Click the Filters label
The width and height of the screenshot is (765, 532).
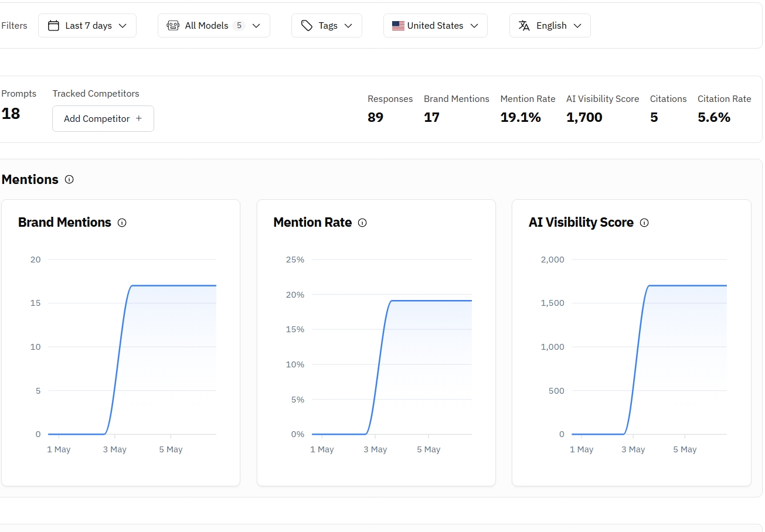[x=14, y=26]
